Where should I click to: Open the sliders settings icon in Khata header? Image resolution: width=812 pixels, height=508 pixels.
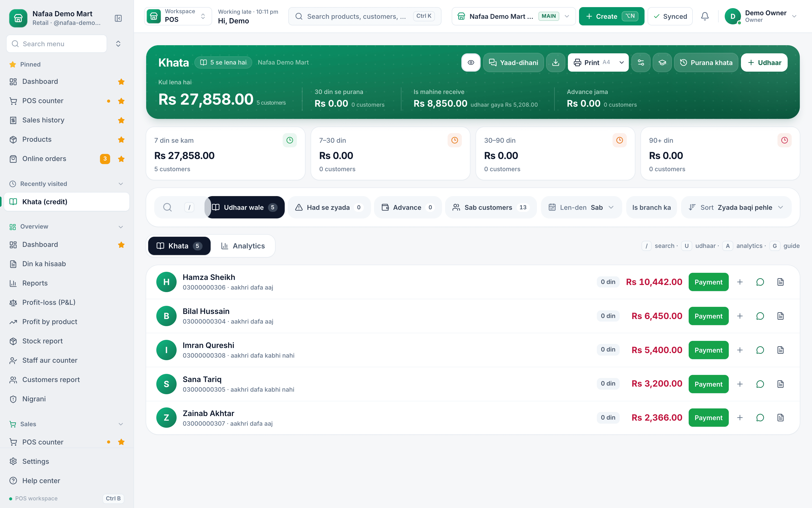click(x=641, y=62)
